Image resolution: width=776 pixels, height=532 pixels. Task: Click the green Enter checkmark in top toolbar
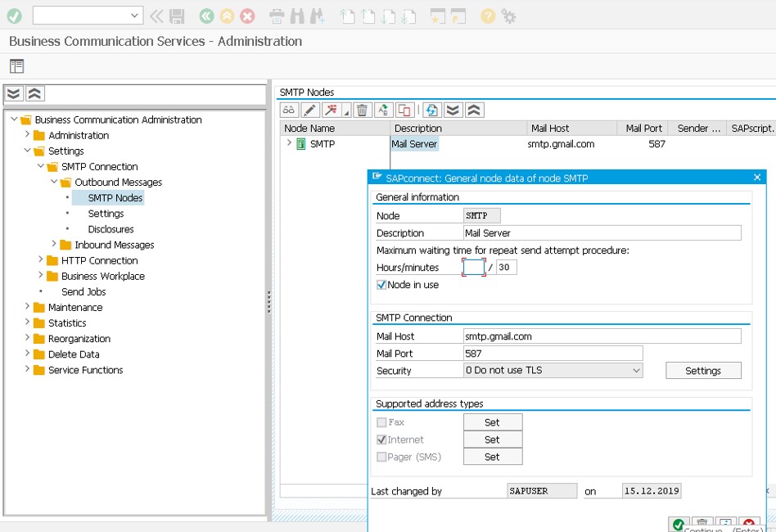click(15, 16)
